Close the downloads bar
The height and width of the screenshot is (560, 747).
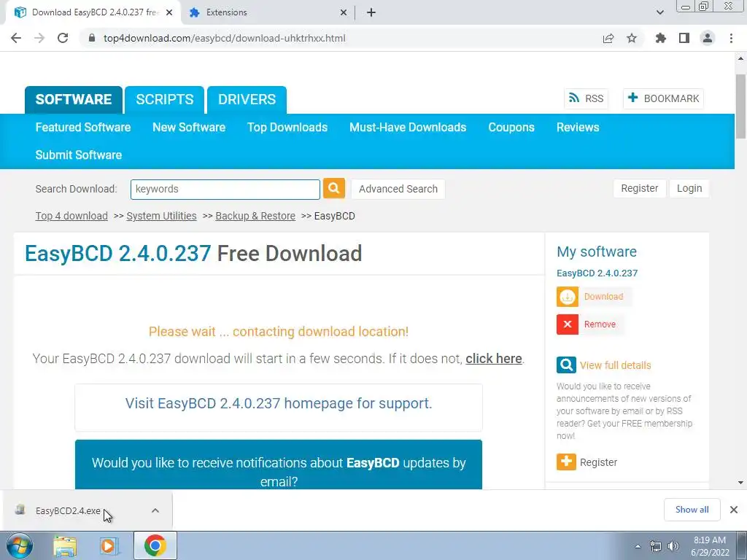tap(734, 510)
